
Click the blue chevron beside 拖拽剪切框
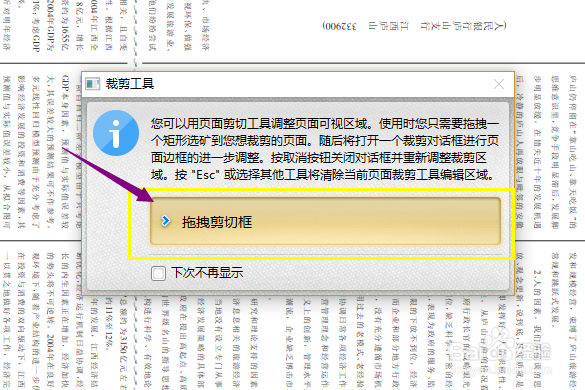click(166, 221)
